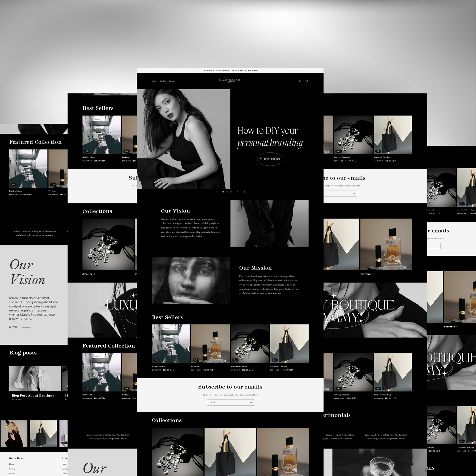Open perfume collection image in right panel

[x=386, y=244]
